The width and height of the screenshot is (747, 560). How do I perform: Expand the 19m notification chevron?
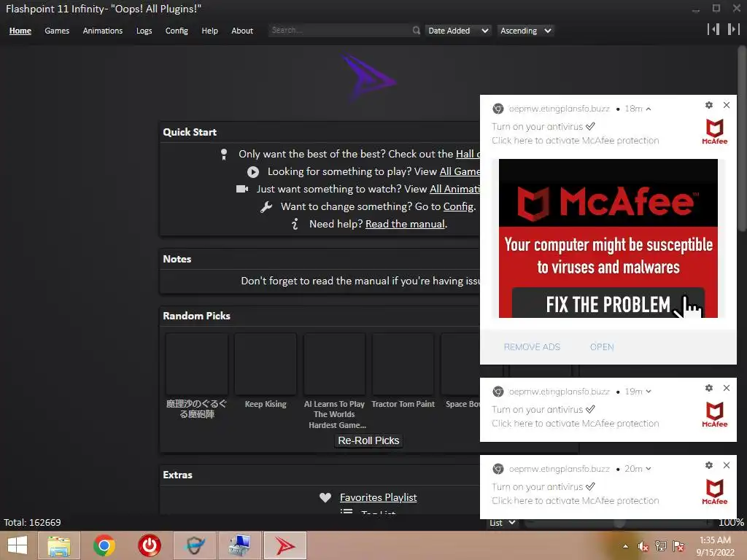tap(649, 392)
